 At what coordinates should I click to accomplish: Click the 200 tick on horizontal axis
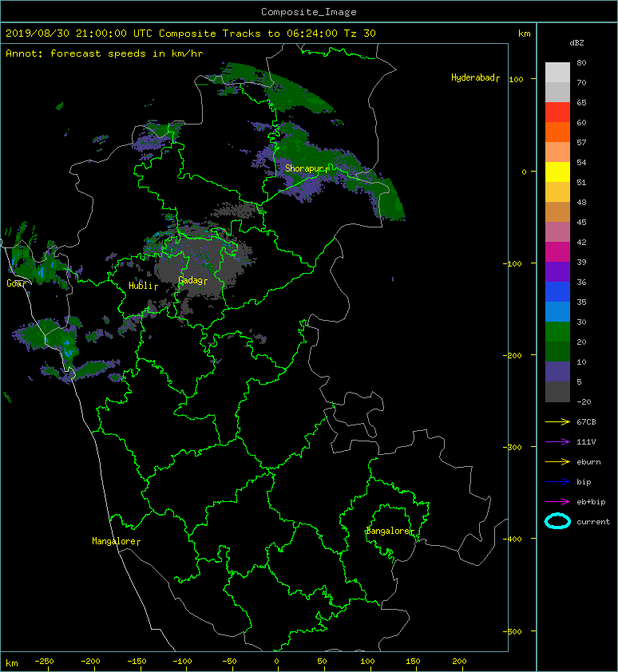click(x=459, y=662)
